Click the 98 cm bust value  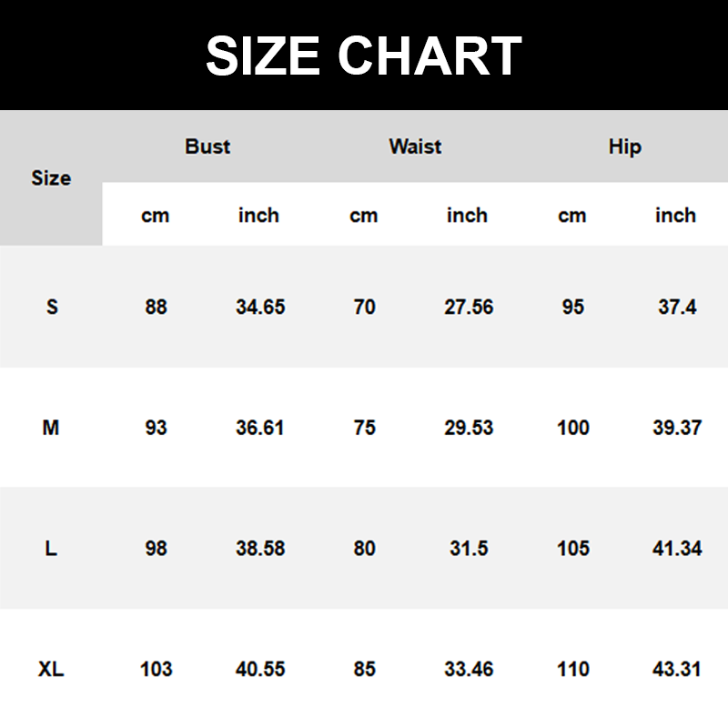pyautogui.click(x=156, y=549)
